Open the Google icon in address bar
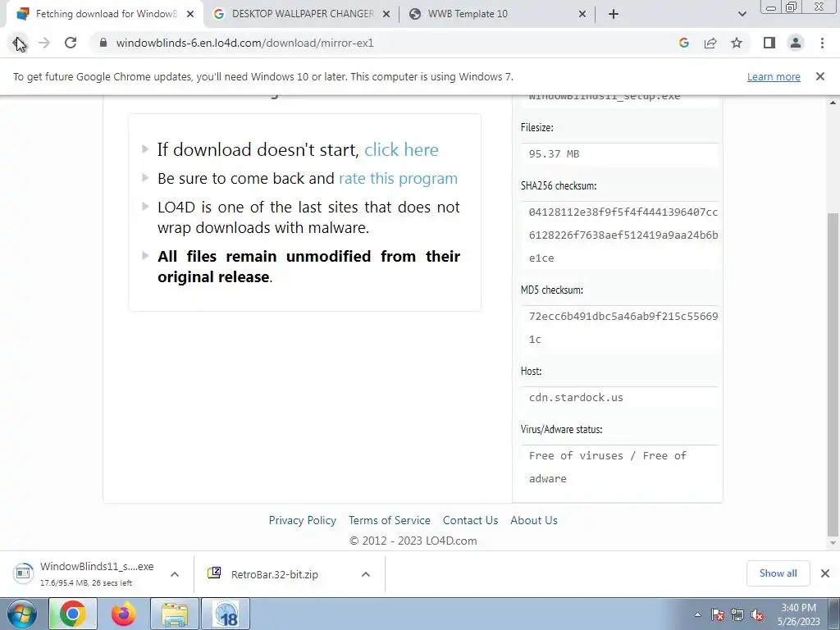 click(x=683, y=43)
